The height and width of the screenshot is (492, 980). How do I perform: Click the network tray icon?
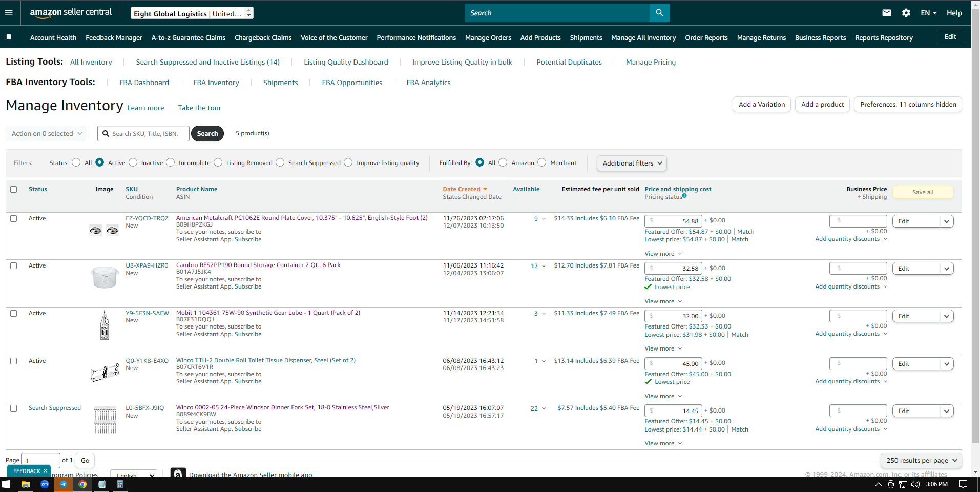tap(903, 484)
